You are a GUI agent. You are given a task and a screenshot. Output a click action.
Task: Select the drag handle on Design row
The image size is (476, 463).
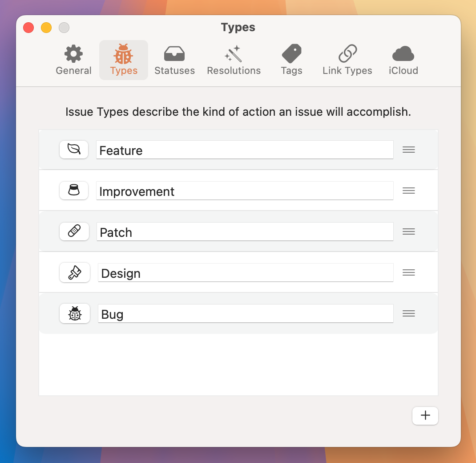pos(408,272)
